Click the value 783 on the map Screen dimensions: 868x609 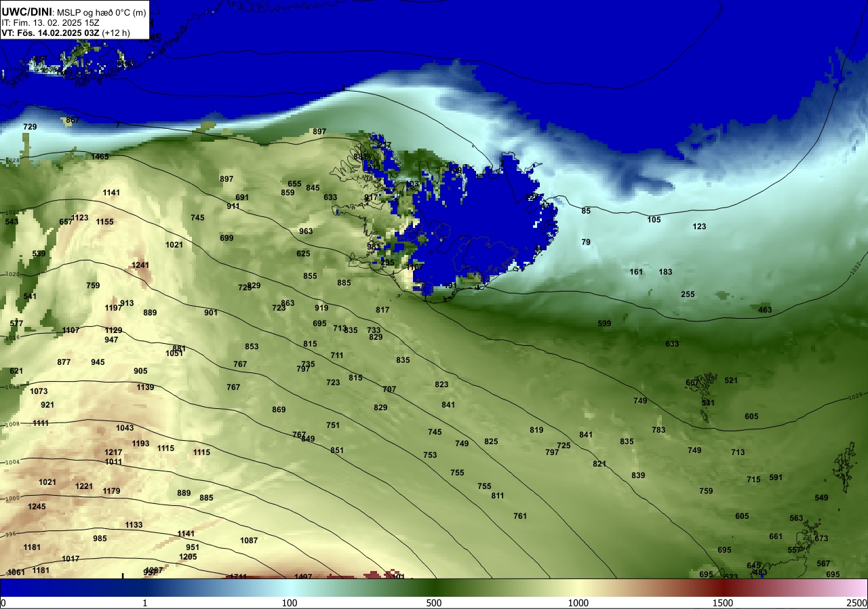658,430
